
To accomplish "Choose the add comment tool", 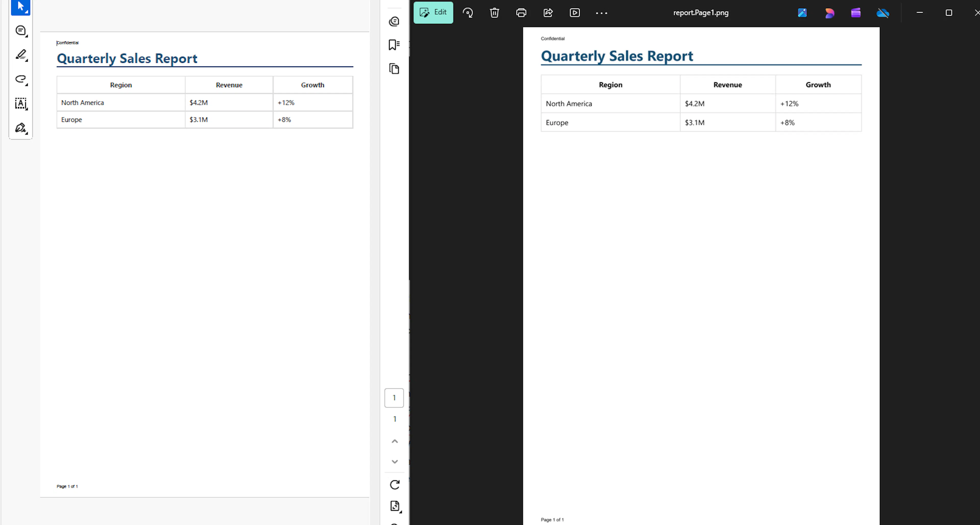I will pyautogui.click(x=21, y=31).
